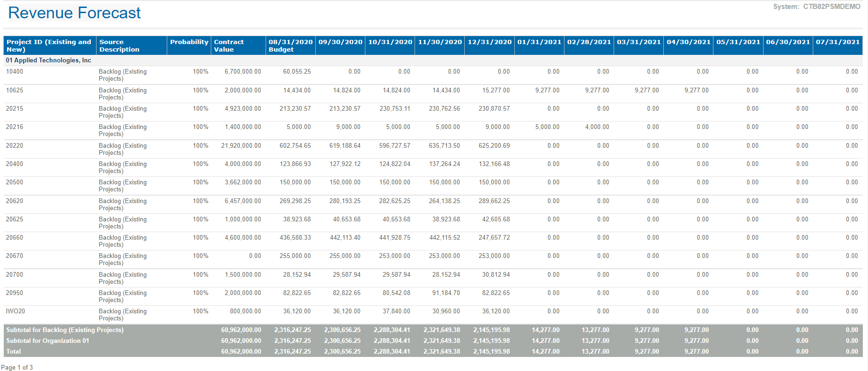Click the Page 1 of 3 indicator
The image size is (868, 371).
[x=17, y=367]
